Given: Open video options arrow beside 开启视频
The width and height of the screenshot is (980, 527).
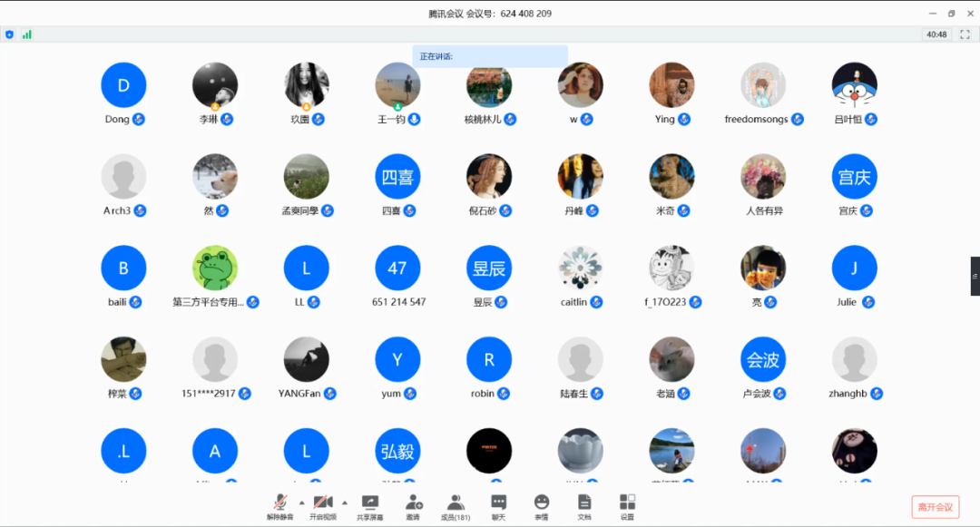Looking at the screenshot, I should pos(345,501).
